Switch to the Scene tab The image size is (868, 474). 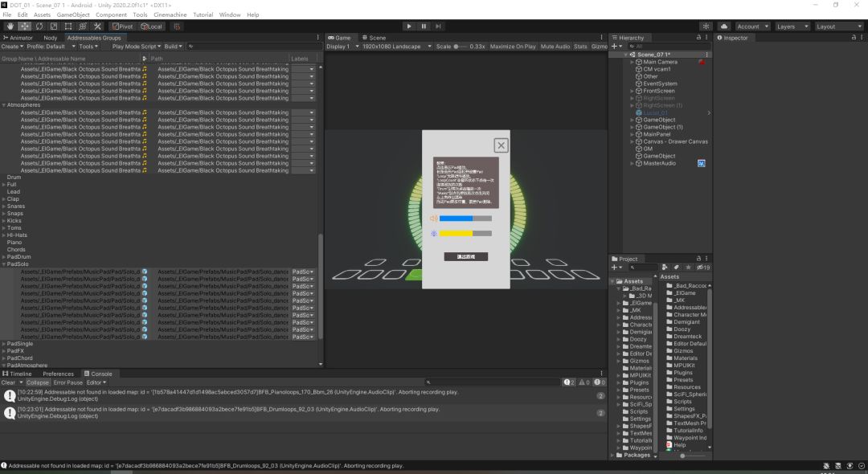click(x=374, y=38)
